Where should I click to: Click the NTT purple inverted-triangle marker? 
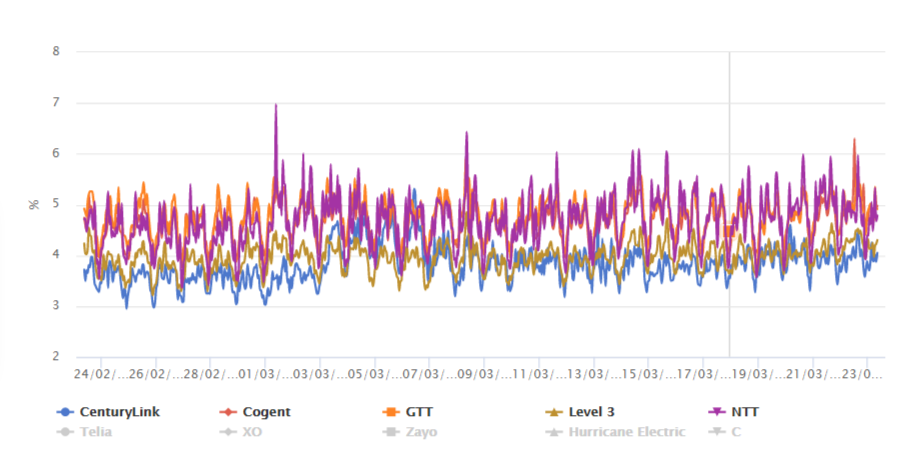[x=717, y=412]
